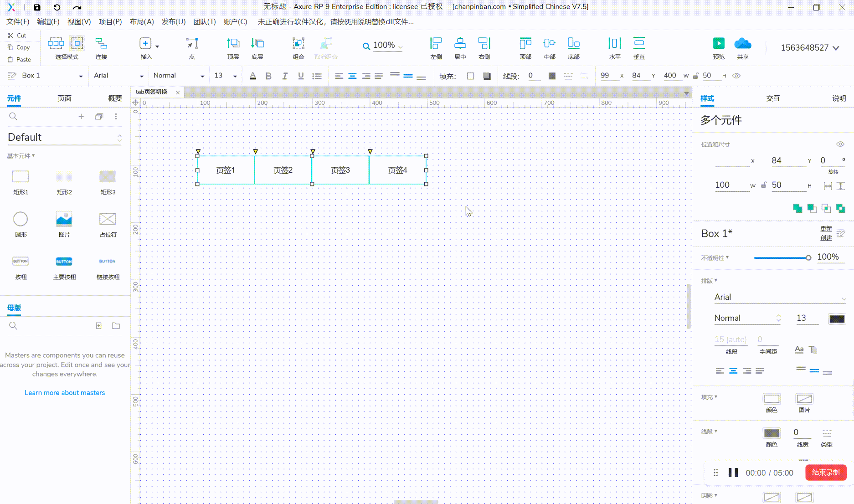Image resolution: width=854 pixels, height=504 pixels.
Task: Add a master folder
Action: click(116, 326)
